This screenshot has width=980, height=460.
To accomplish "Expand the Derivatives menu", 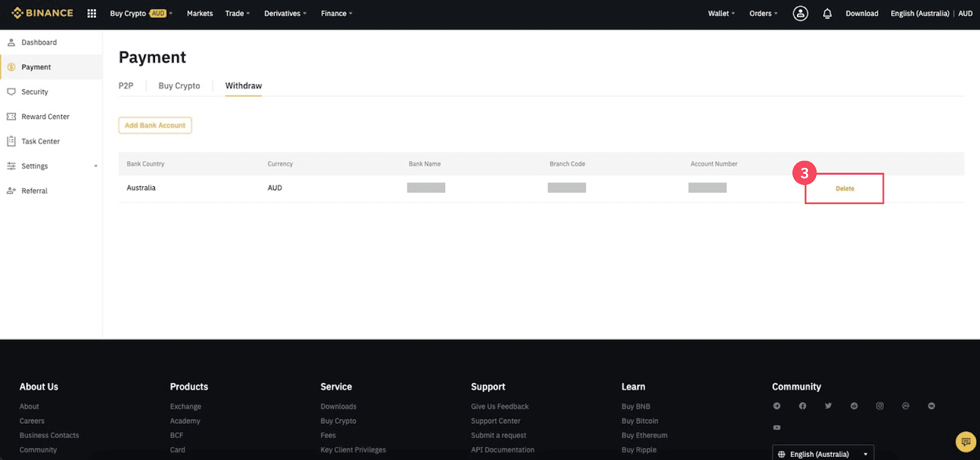I will pos(285,13).
